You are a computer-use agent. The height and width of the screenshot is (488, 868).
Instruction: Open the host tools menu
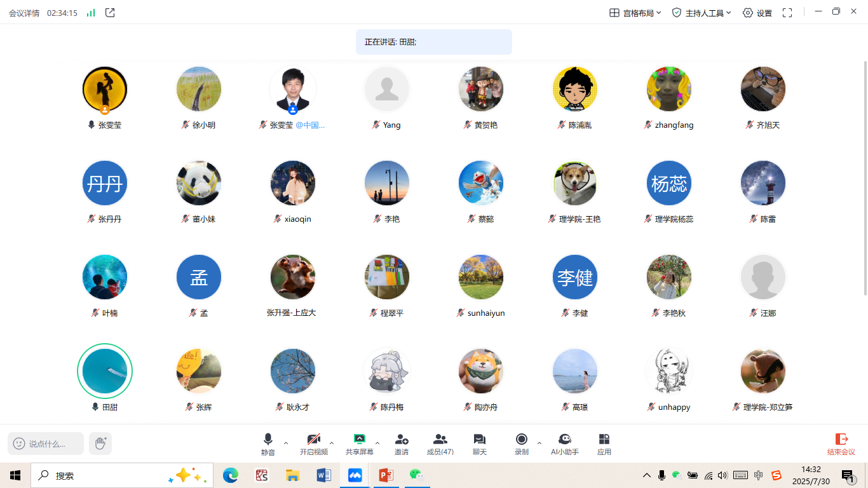click(x=702, y=13)
